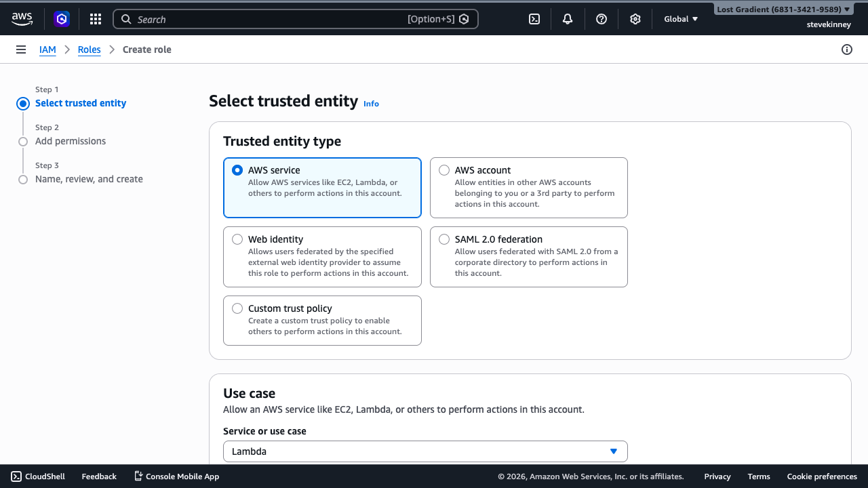868x488 pixels.
Task: Click the CloudShell icon in the footer
Action: pyautogui.click(x=16, y=476)
